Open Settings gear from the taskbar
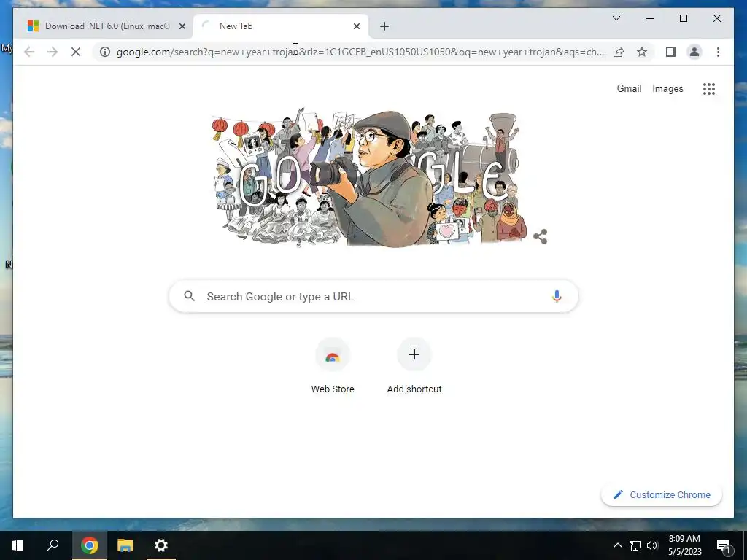Screen dimensions: 747x560 [x=161, y=545]
